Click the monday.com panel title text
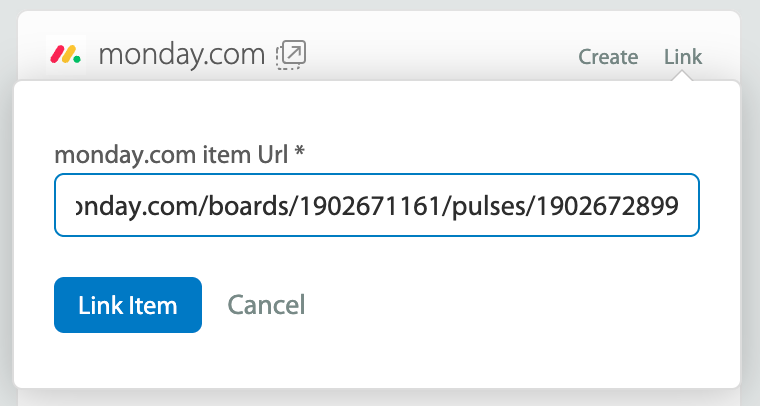 click(181, 55)
